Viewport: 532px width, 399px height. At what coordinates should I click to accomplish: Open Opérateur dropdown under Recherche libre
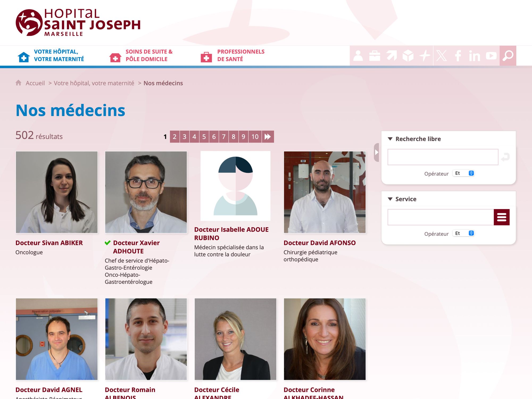[464, 173]
